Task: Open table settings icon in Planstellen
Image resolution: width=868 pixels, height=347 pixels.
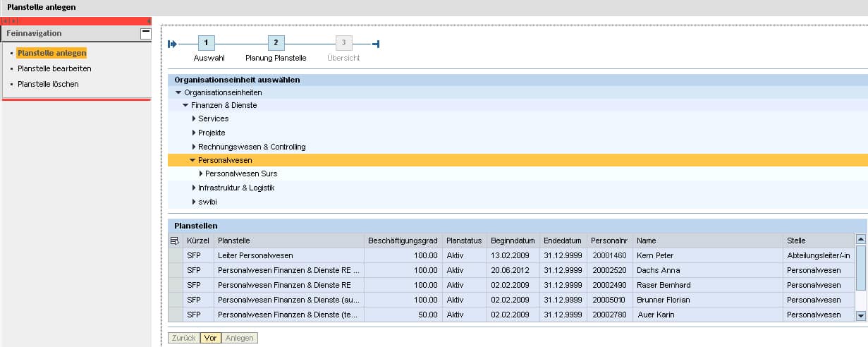Action: (x=175, y=241)
